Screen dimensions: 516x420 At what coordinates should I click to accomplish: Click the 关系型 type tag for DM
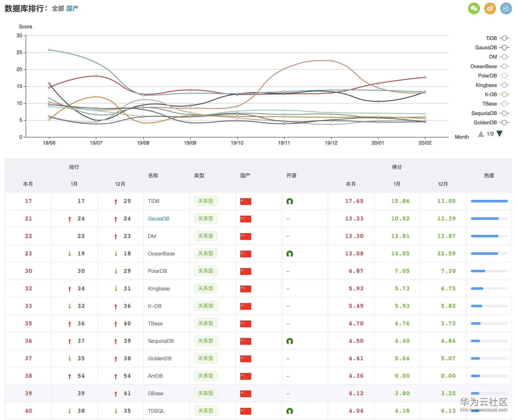206,236
